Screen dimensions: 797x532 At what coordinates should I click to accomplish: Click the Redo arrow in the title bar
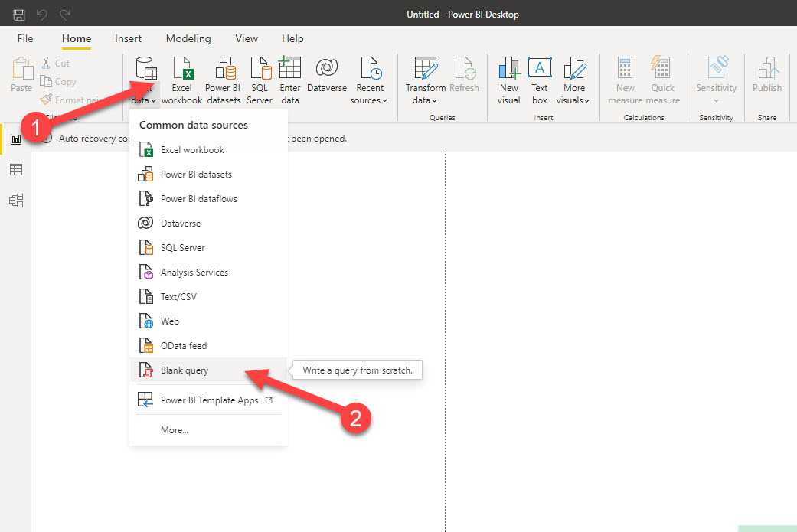(64, 15)
